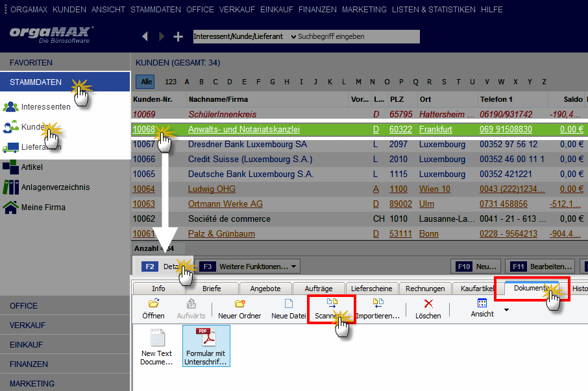Click the Alle filter button
The width and height of the screenshot is (588, 391).
(146, 82)
